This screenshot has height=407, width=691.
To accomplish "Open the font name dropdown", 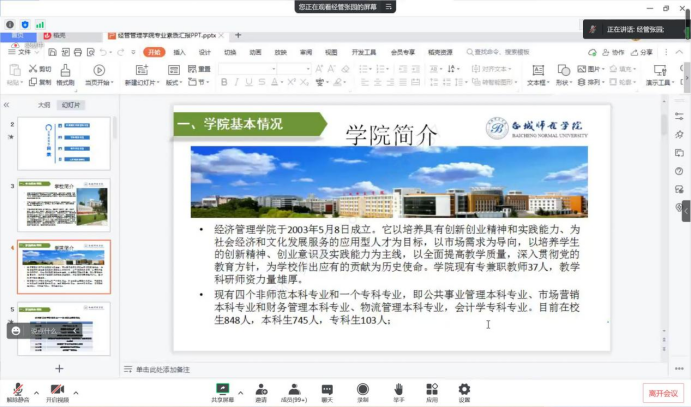I will pyautogui.click(x=247, y=69).
